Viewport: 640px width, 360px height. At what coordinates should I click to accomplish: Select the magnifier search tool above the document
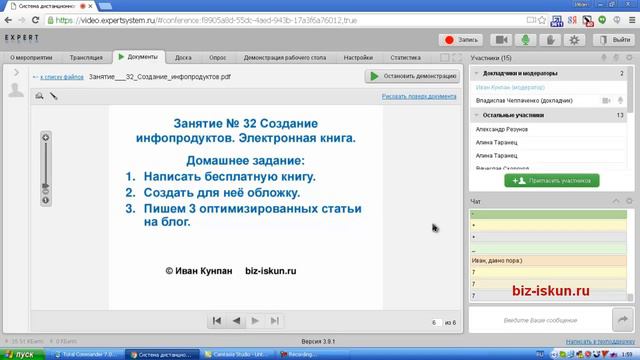coord(39,96)
